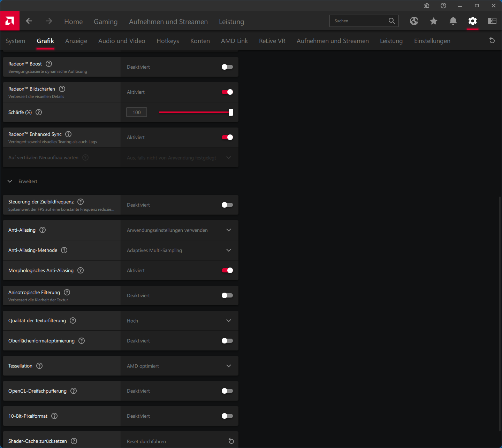The image size is (502, 448).
Task: Show help for OpenGL-Dreifachpufferung
Action: 74,391
